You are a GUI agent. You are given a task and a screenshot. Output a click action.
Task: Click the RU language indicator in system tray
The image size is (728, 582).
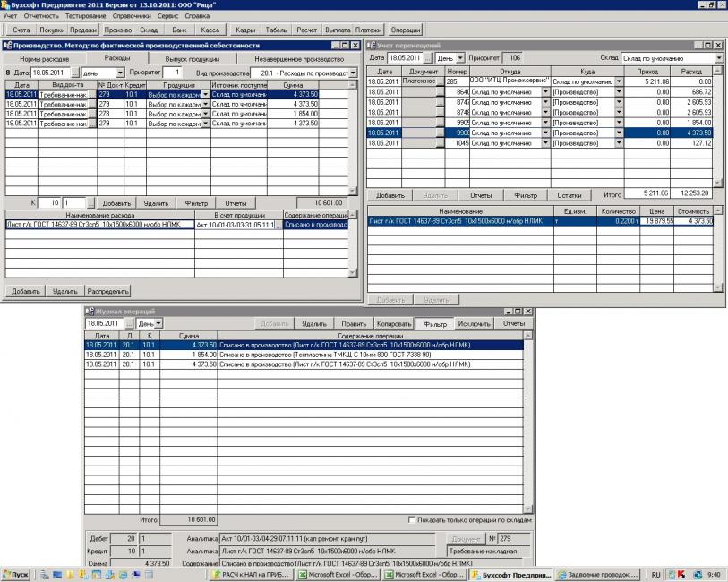(655, 575)
